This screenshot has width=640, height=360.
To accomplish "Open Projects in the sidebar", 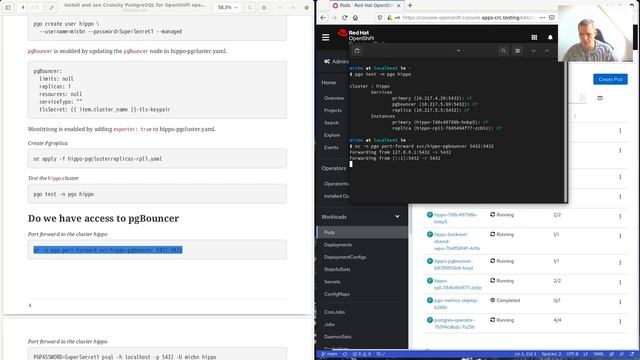I will point(333,110).
